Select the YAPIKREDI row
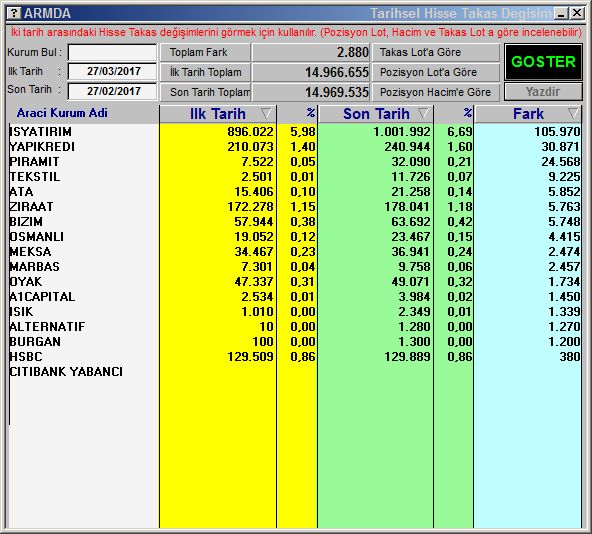592x534 pixels. (x=295, y=147)
